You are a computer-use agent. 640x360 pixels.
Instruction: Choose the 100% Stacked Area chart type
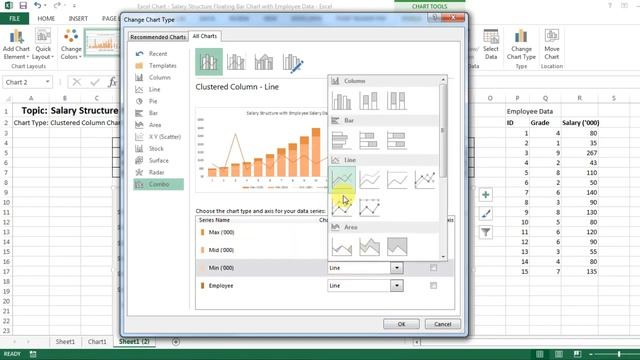click(x=397, y=247)
